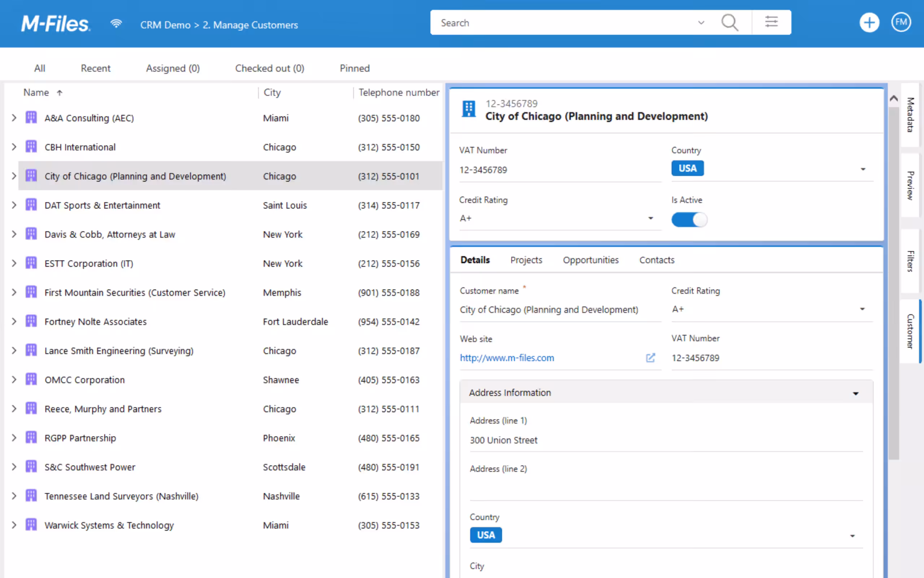Click the Tennessee Land Surveyors row icon
This screenshot has width=924, height=578.
(31, 495)
